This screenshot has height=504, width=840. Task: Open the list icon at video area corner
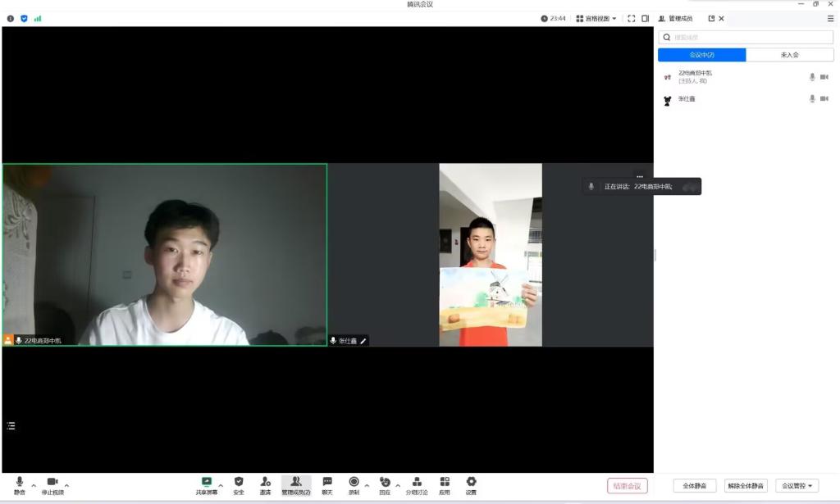(11, 426)
